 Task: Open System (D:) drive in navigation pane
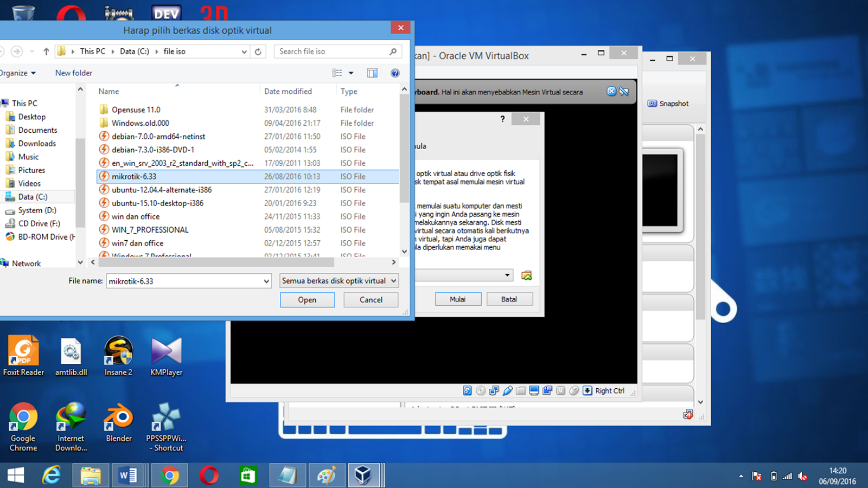pyautogui.click(x=37, y=210)
